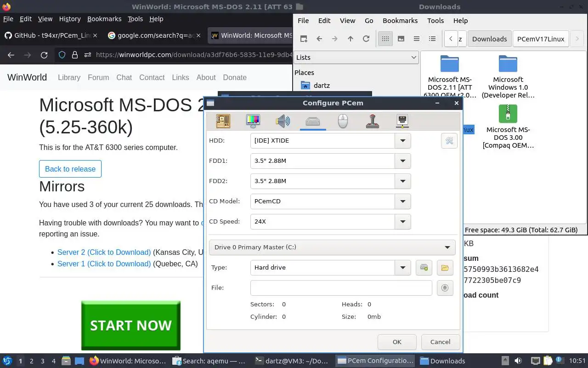Expand the Drive 0 Primary Master selector
This screenshot has height=368, width=588.
[332, 247]
